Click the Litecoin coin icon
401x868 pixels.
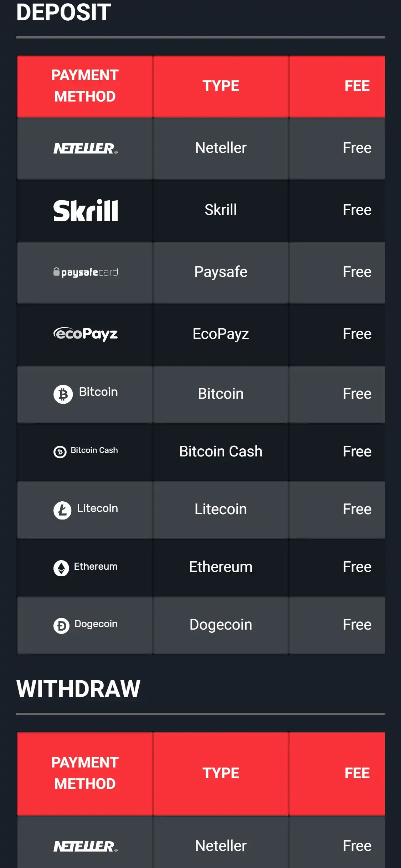click(62, 510)
